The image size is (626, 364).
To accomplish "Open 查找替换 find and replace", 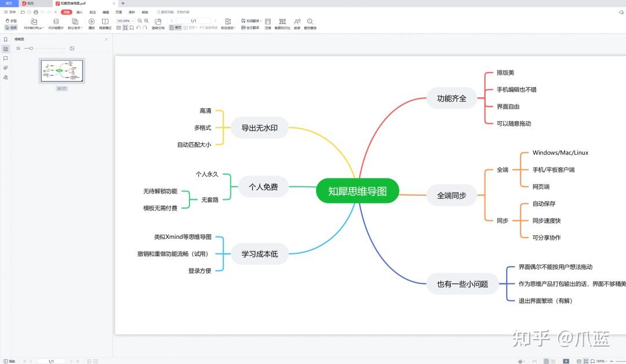I will coord(310,22).
